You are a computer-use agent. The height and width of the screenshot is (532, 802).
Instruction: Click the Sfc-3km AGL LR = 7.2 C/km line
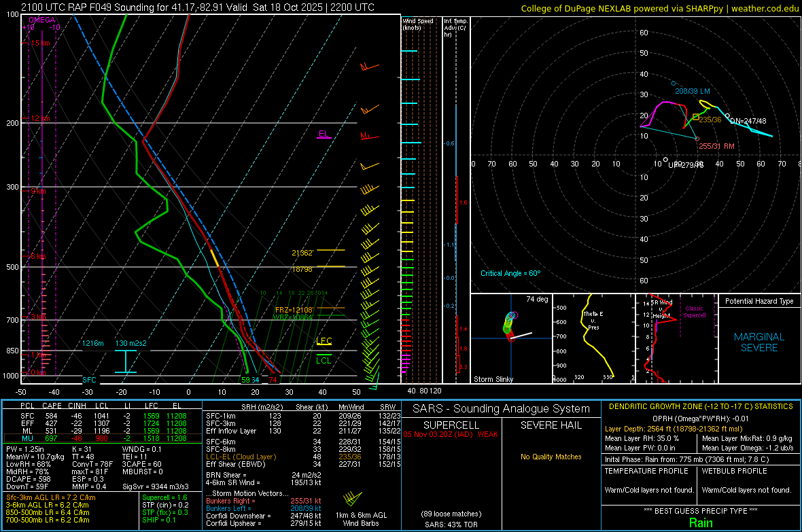tap(51, 497)
